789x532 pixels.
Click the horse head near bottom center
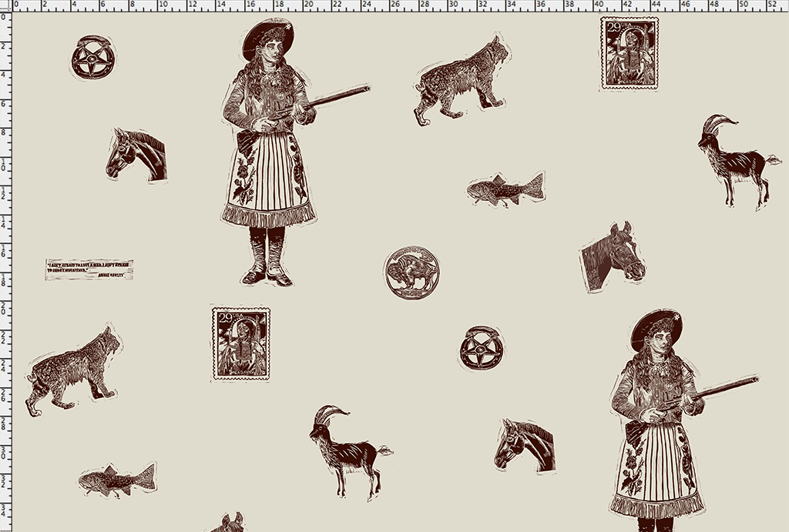click(x=524, y=445)
